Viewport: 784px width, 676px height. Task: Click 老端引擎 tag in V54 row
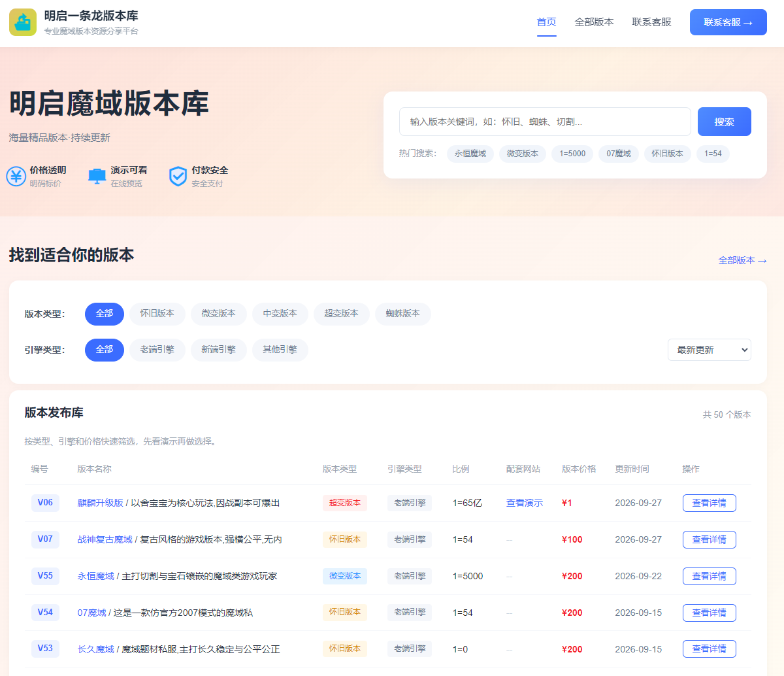pyautogui.click(x=410, y=613)
